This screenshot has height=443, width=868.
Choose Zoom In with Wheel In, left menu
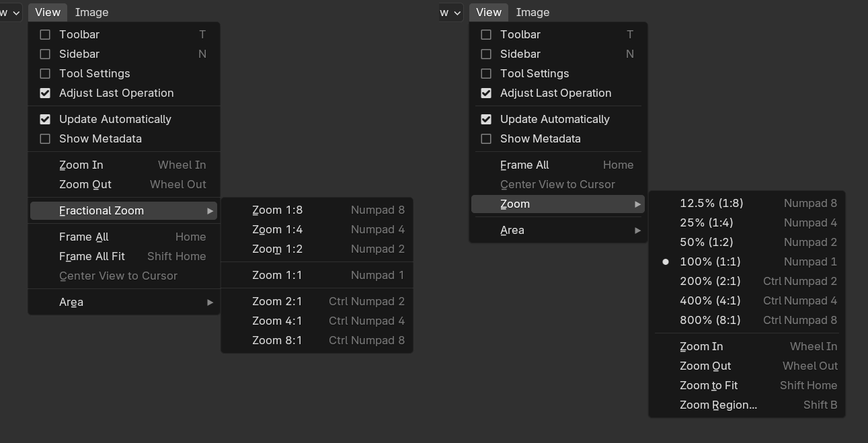coord(124,165)
